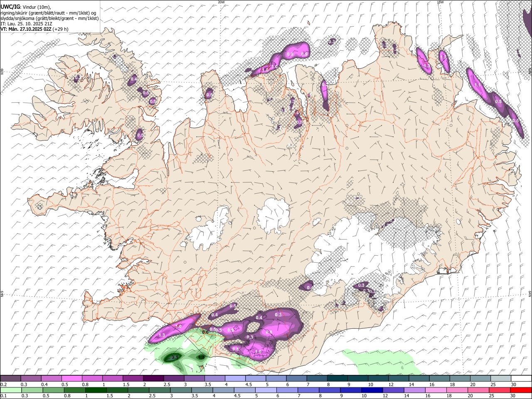Image resolution: width=532 pixels, height=399 pixels.
Task: Click the 'rigning/skúrir (grænt/blátt/rautt - mm/1klst) og' line
Action: pos(48,13)
